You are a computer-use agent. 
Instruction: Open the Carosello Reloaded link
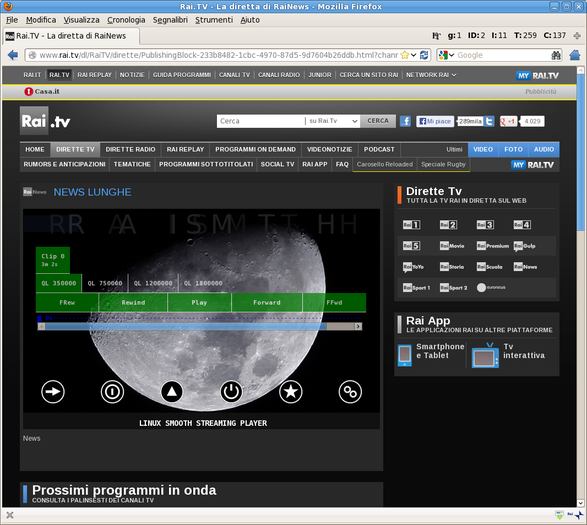pos(384,164)
